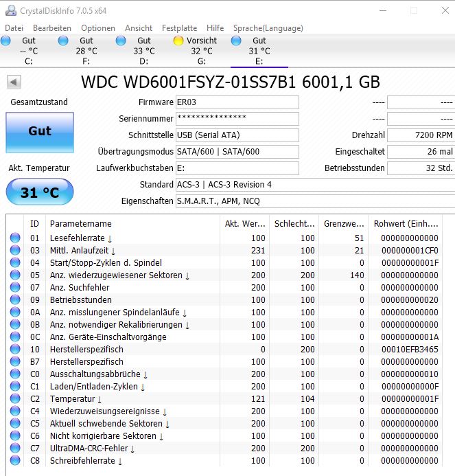Viewport: 455px width, 476px height.
Task: Click the Seriennummer field
Action: point(237,119)
